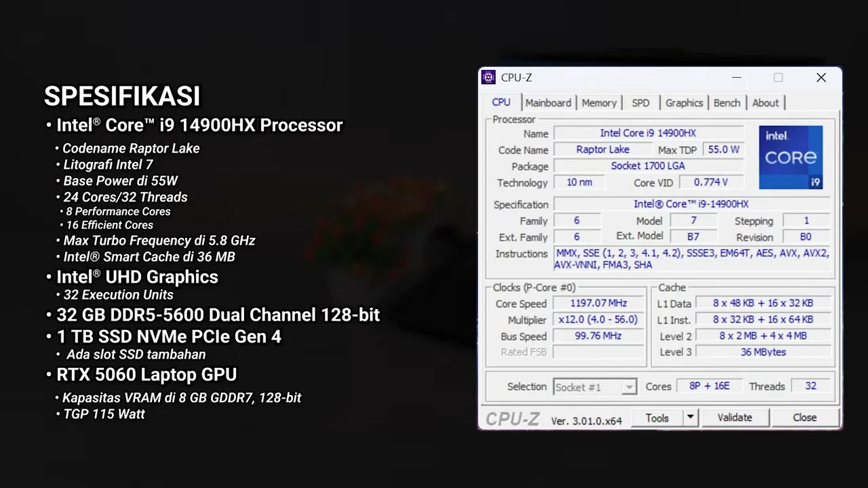Click the Model value 7
The height and width of the screenshot is (488, 868).
[x=693, y=220]
